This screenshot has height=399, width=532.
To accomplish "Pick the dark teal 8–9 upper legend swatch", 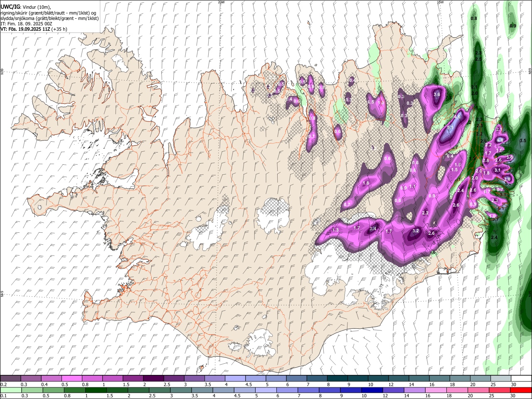I will 337,378.
